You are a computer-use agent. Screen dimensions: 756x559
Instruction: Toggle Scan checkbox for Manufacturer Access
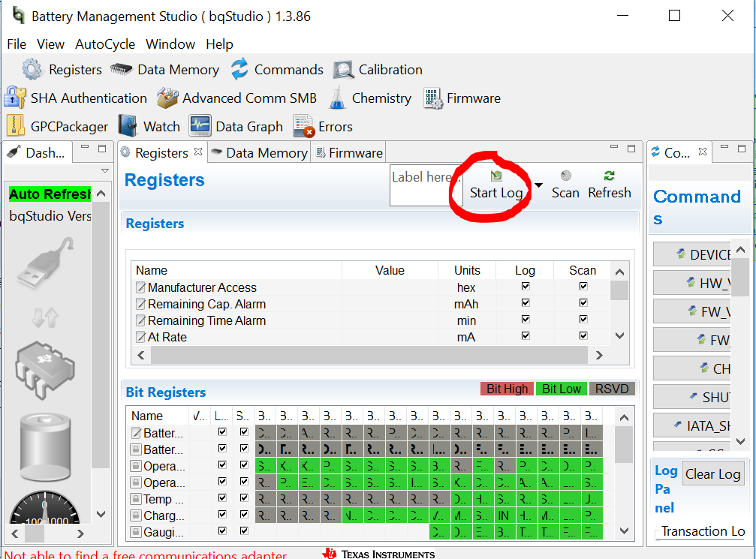click(x=583, y=286)
